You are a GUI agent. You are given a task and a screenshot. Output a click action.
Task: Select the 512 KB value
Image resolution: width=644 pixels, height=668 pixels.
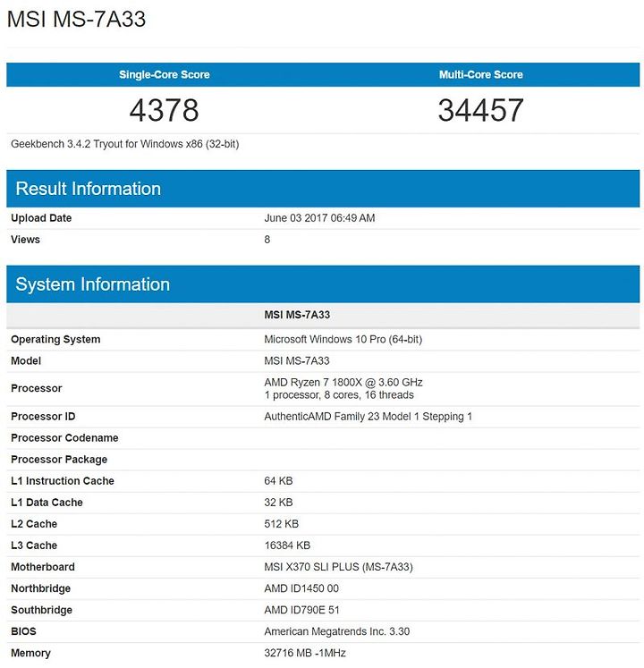(x=281, y=524)
